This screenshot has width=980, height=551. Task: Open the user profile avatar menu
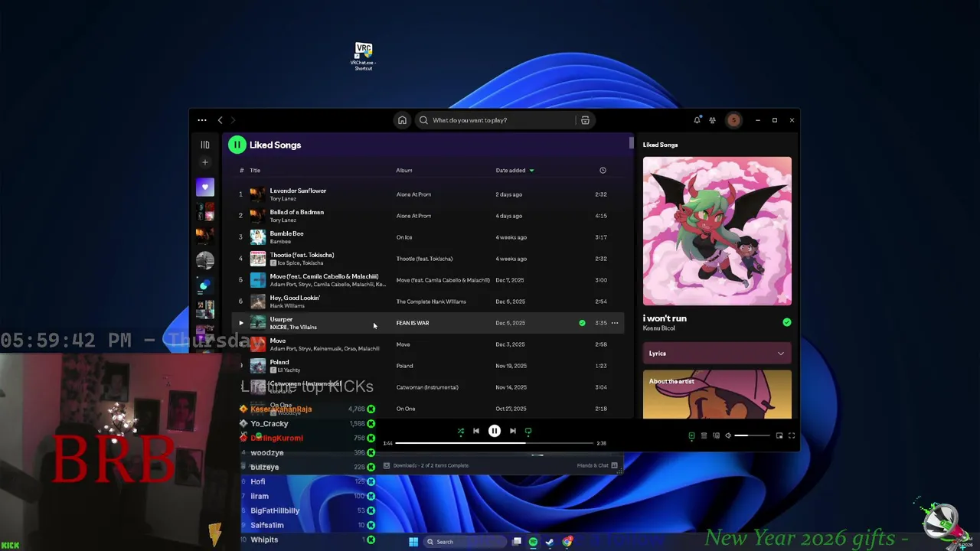[733, 120]
